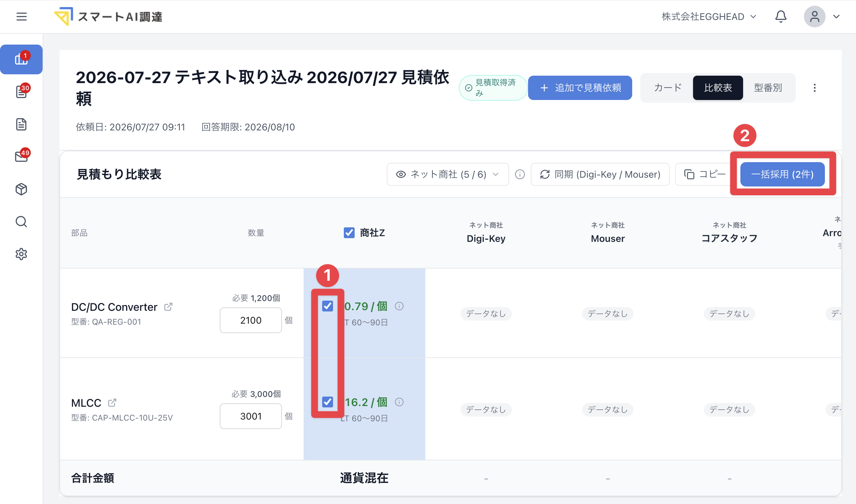Click the quantity field showing 2100

[251, 320]
